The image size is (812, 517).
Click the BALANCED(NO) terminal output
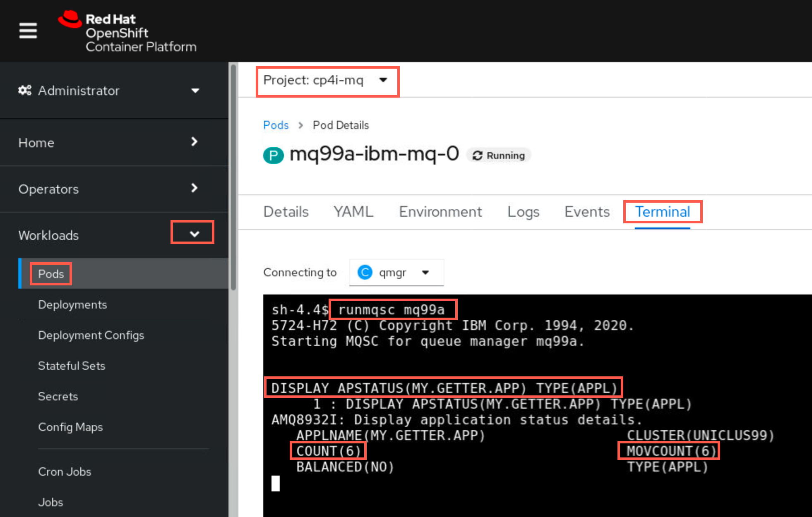345,467
